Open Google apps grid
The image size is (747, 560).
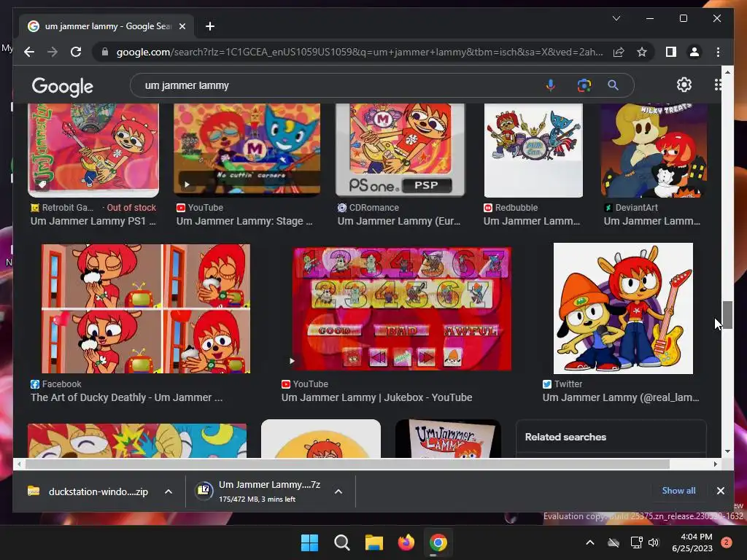click(x=718, y=85)
